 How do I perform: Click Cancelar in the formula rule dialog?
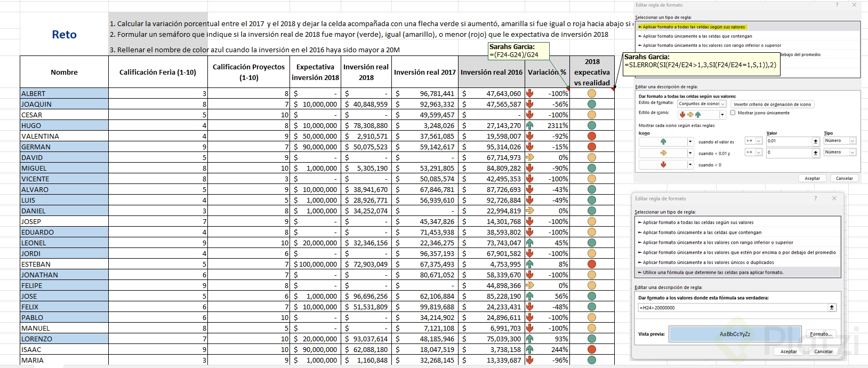tap(823, 351)
